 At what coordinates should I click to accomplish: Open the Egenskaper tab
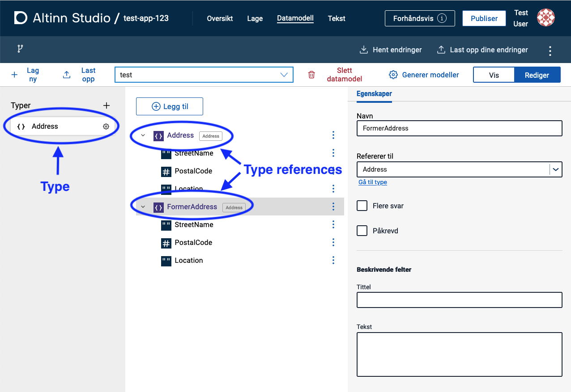374,94
